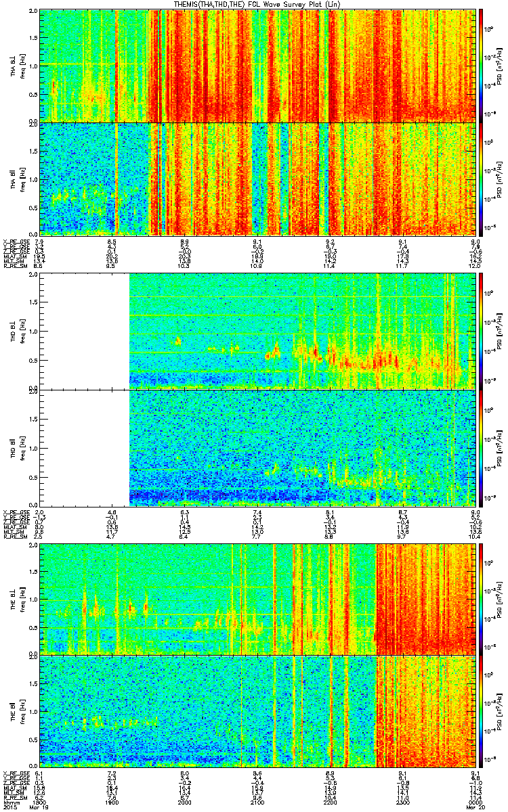The height and width of the screenshot is (812, 508).
Task: Select the THD B-perpendicular spectrogram panel
Action: pyautogui.click(x=257, y=332)
